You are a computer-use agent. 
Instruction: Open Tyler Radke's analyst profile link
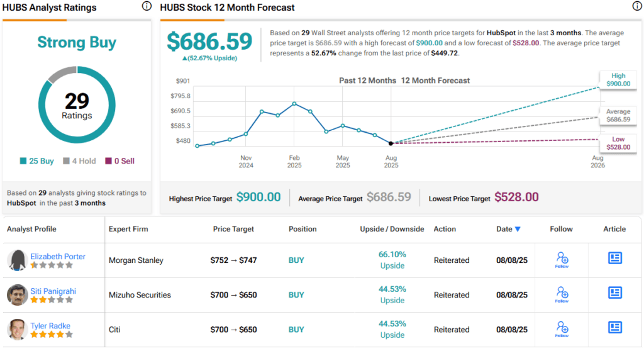point(50,325)
